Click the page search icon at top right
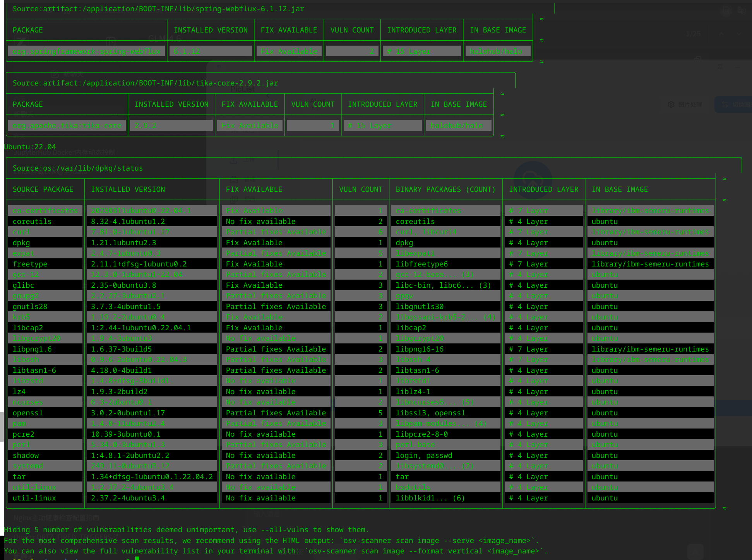Image resolution: width=752 pixels, height=560 pixels. (726, 10)
